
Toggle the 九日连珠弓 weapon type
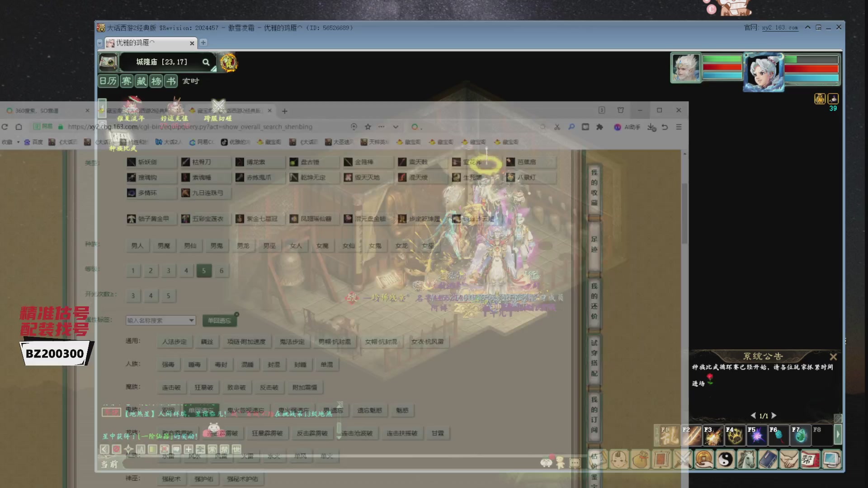point(206,193)
